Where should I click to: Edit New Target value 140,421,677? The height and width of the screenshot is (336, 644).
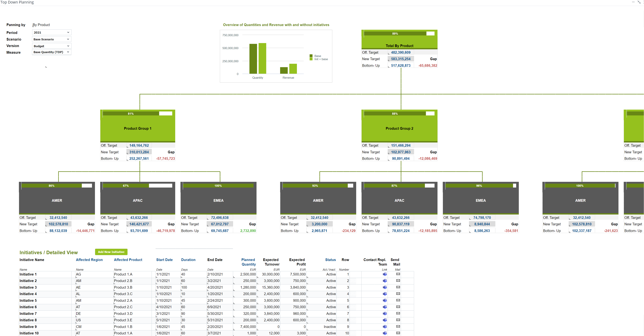click(139, 224)
